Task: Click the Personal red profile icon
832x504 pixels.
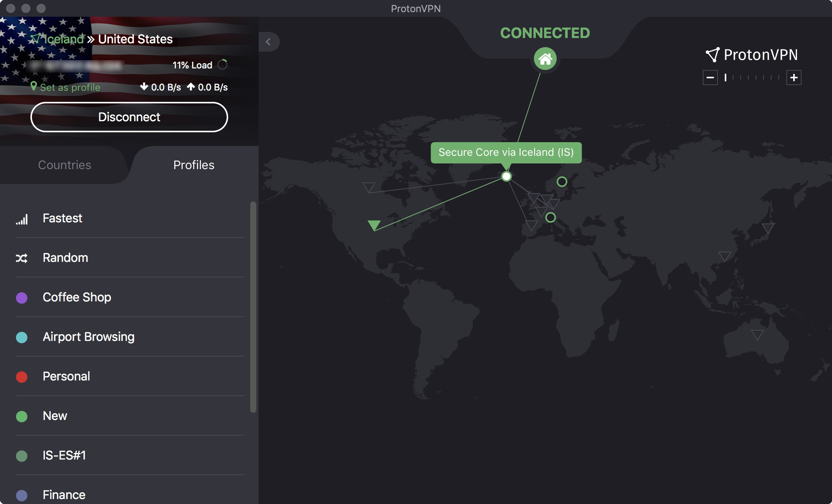Action: coord(21,376)
